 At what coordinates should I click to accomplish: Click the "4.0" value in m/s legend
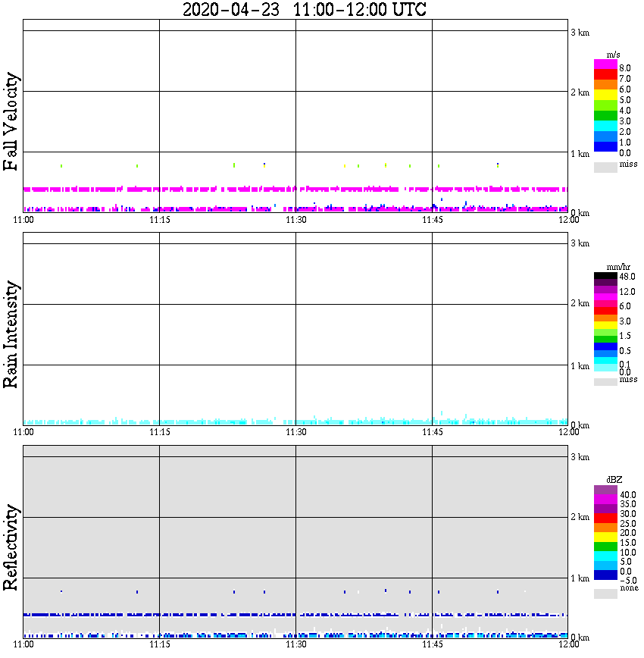pos(625,111)
